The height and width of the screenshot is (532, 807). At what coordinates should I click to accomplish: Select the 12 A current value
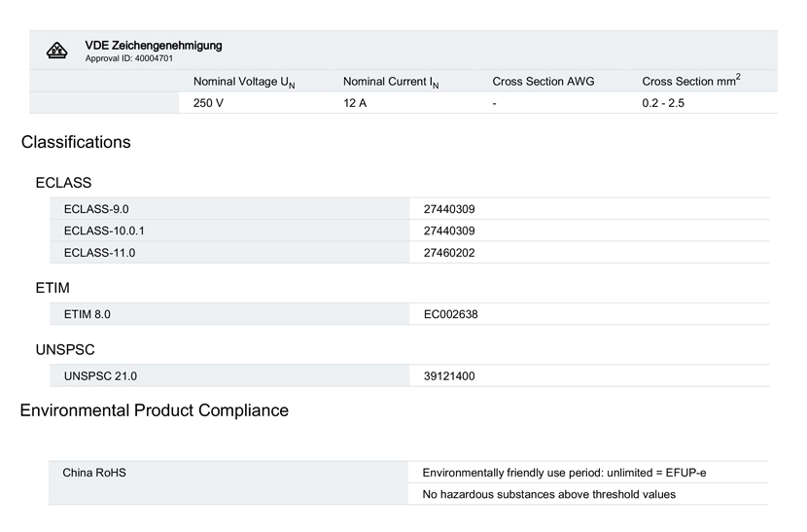coord(355,103)
